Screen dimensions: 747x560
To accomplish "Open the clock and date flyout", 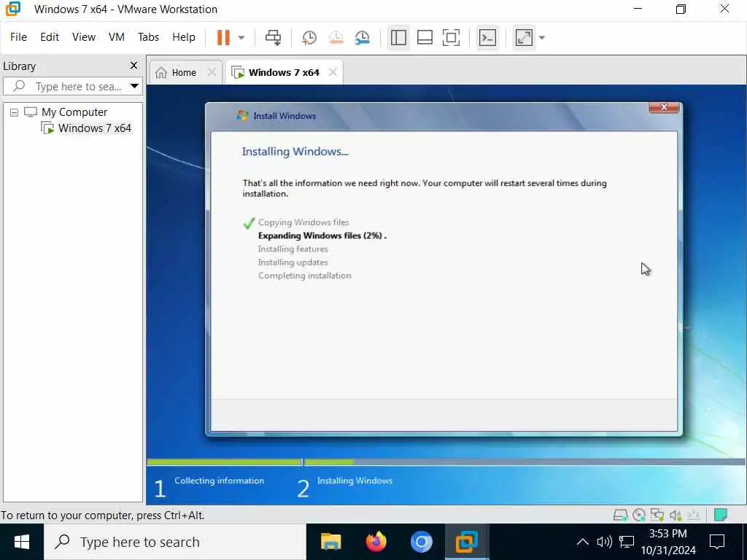I will tap(668, 542).
